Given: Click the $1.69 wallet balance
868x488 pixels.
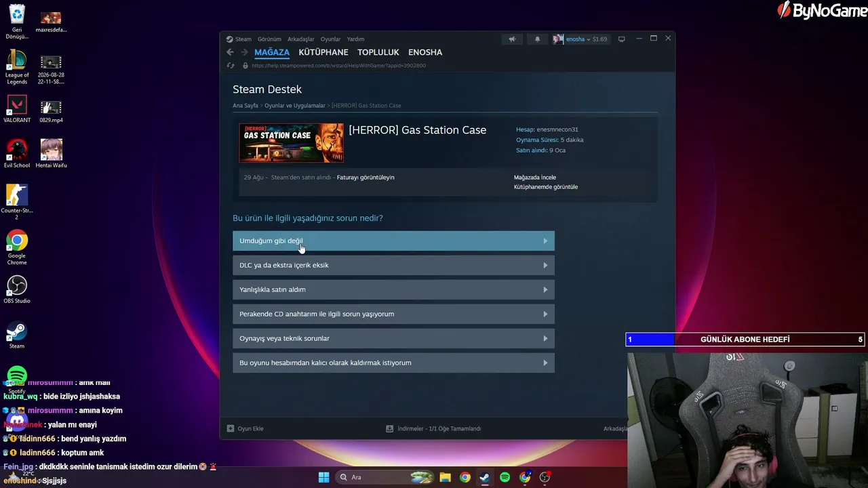Looking at the screenshot, I should tap(600, 39).
